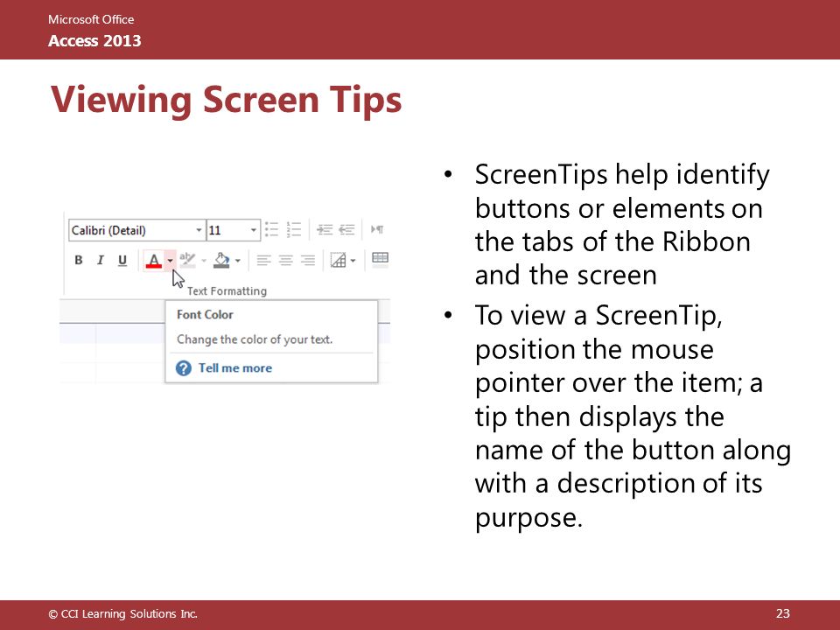Click the numbered list icon

pos(294,229)
